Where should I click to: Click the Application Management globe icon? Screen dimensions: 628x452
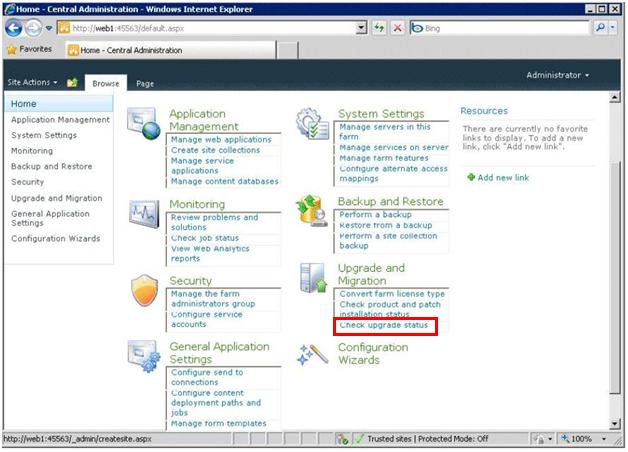(144, 123)
